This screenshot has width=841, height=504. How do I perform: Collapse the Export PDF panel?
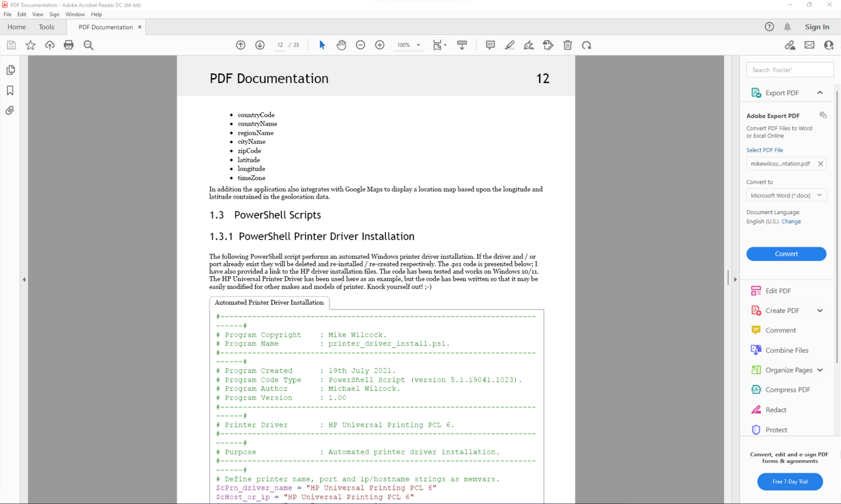pos(820,92)
